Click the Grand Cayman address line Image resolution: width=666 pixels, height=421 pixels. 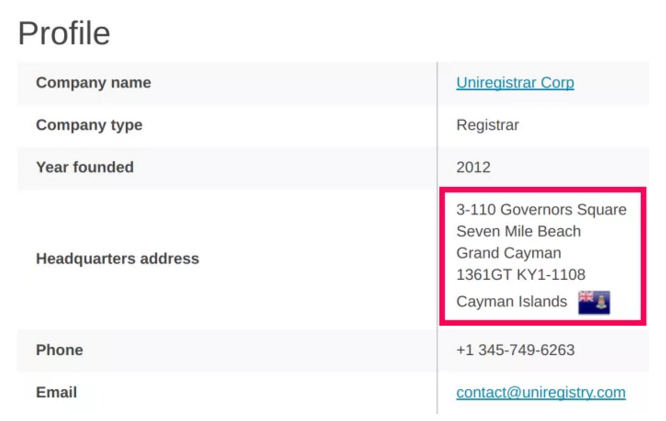[508, 253]
